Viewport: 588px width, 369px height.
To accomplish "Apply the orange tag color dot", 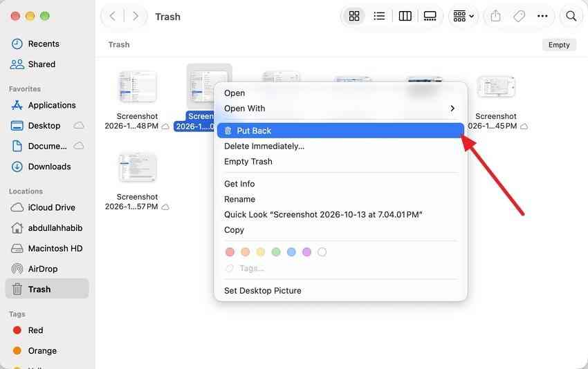I will [246, 252].
